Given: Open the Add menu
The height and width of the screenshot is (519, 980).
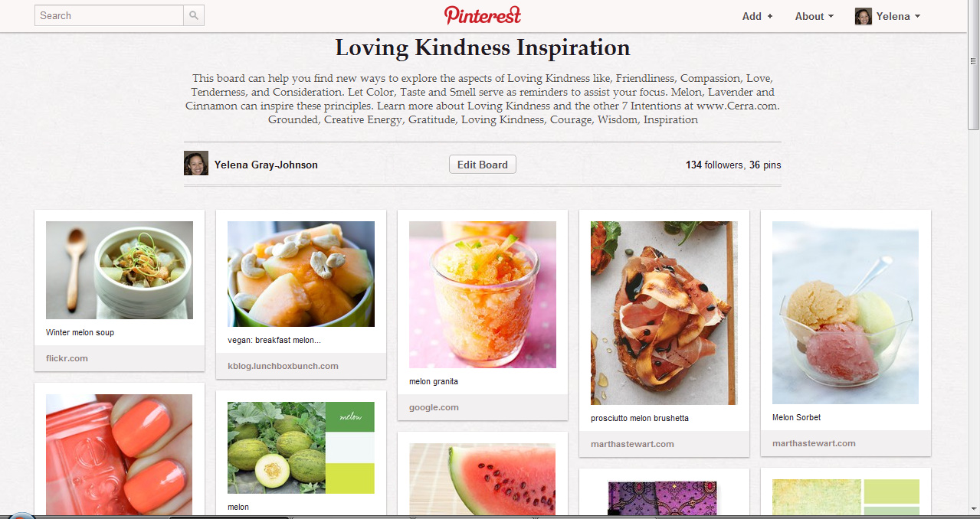Looking at the screenshot, I should pos(757,16).
